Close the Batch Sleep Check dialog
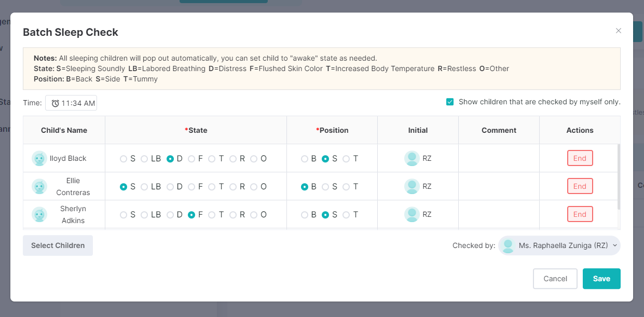644x317 pixels. 618,31
